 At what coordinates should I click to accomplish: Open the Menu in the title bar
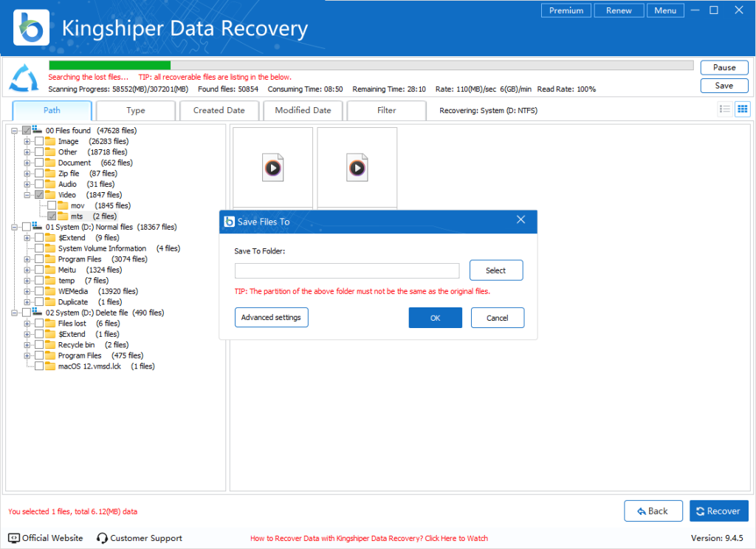[665, 10]
